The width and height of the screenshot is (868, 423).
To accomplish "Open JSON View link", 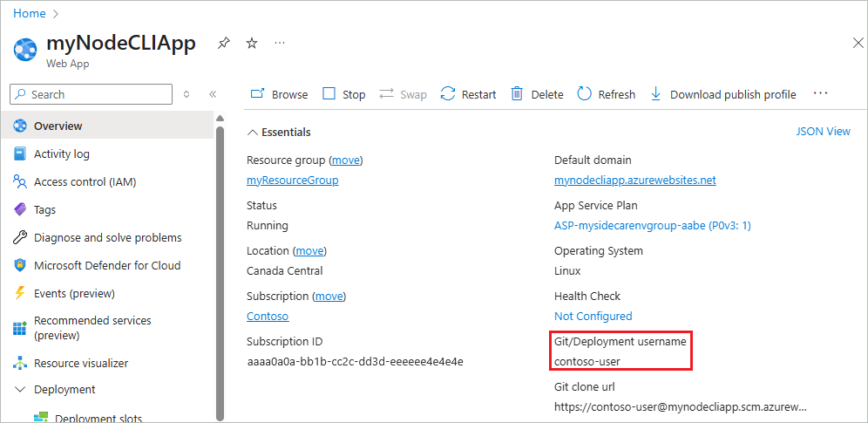I will (824, 131).
